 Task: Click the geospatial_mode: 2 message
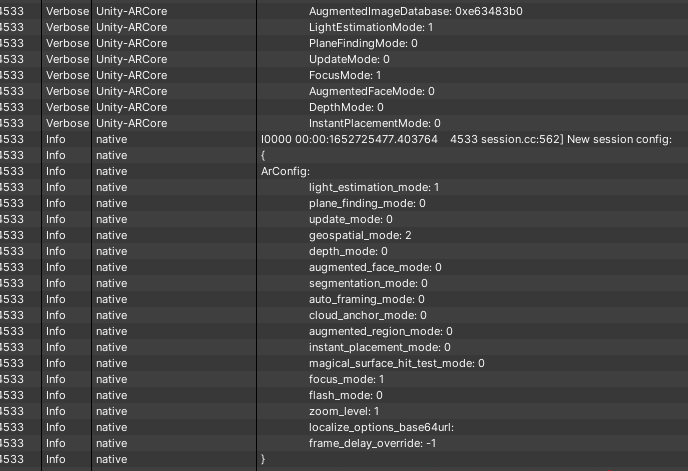360,236
